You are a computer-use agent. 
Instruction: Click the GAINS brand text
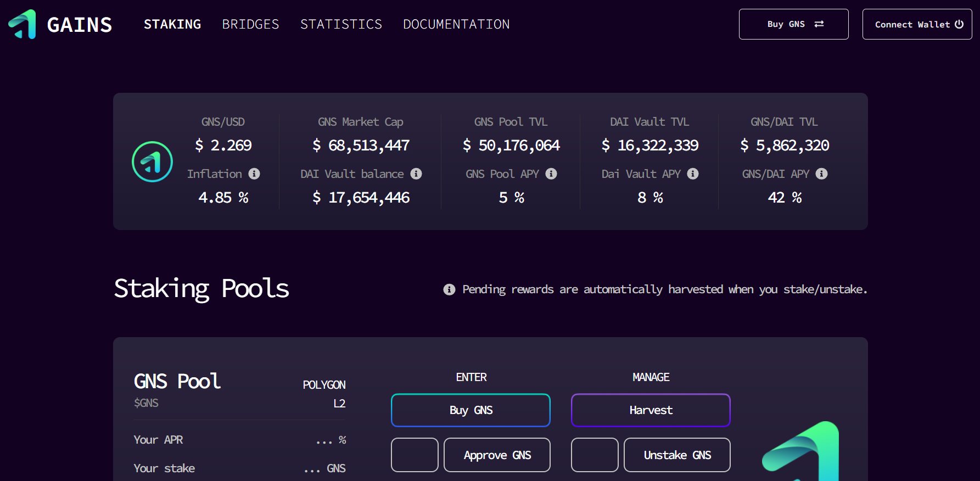coord(80,25)
